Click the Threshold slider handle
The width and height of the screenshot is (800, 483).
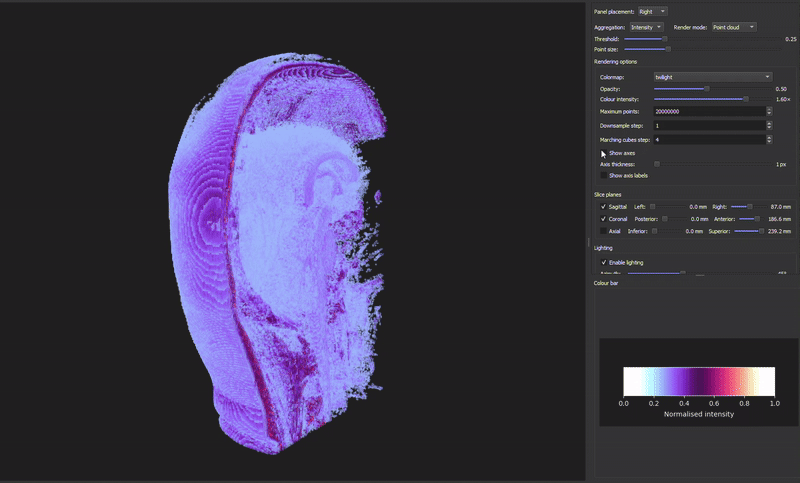664,38
